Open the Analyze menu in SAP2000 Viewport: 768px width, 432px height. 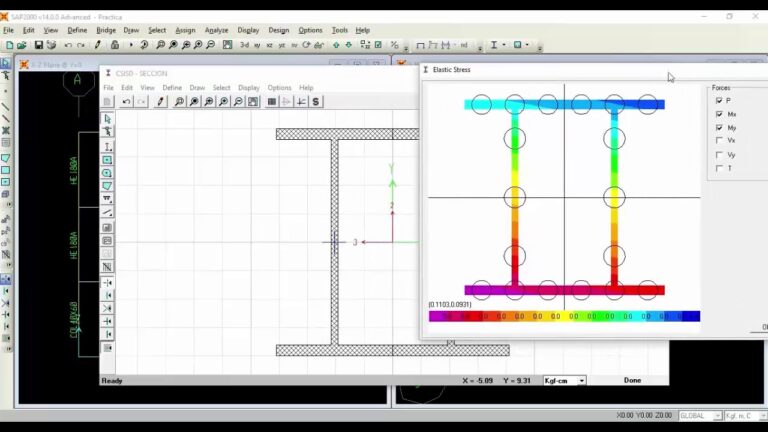(216, 30)
